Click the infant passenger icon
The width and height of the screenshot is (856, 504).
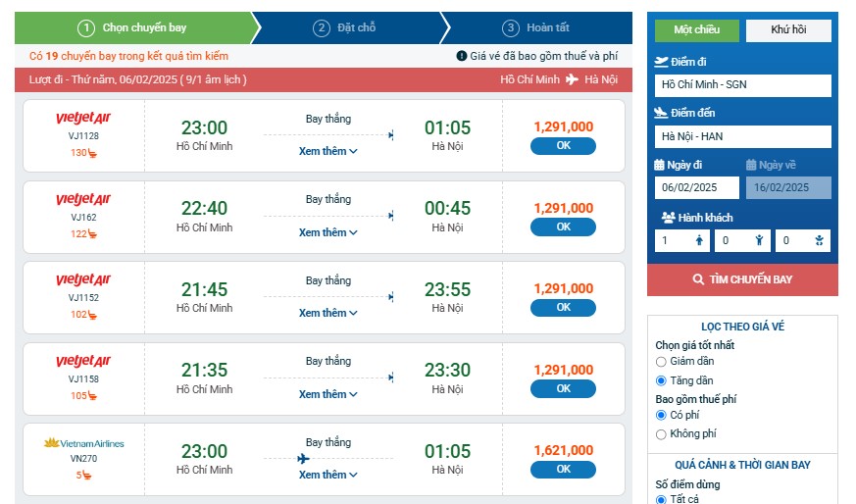click(819, 240)
